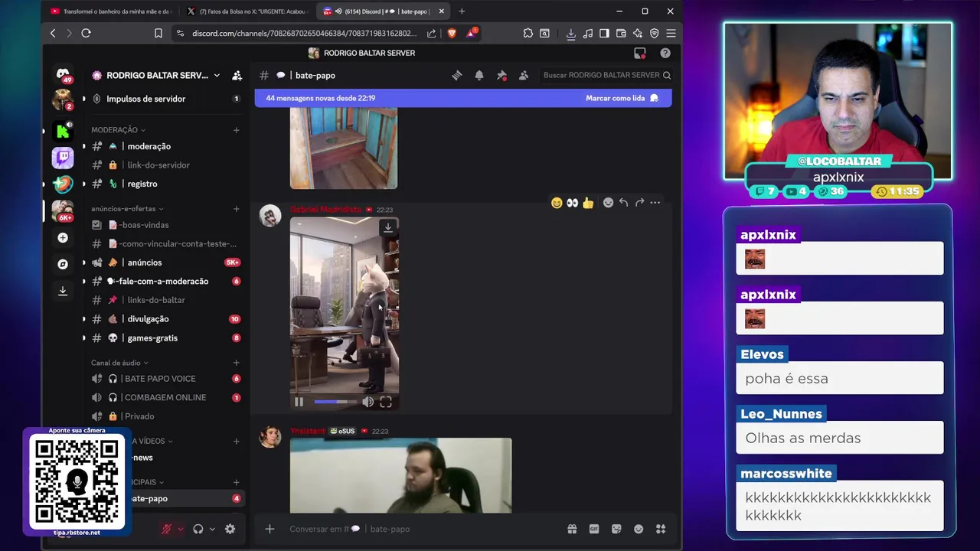Click Add a Server plus icon
Screen dimensions: 980x551
(63, 238)
